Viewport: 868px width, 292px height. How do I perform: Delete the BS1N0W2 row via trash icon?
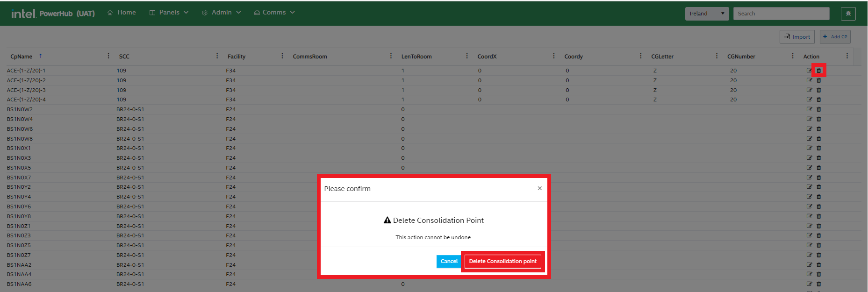point(818,109)
